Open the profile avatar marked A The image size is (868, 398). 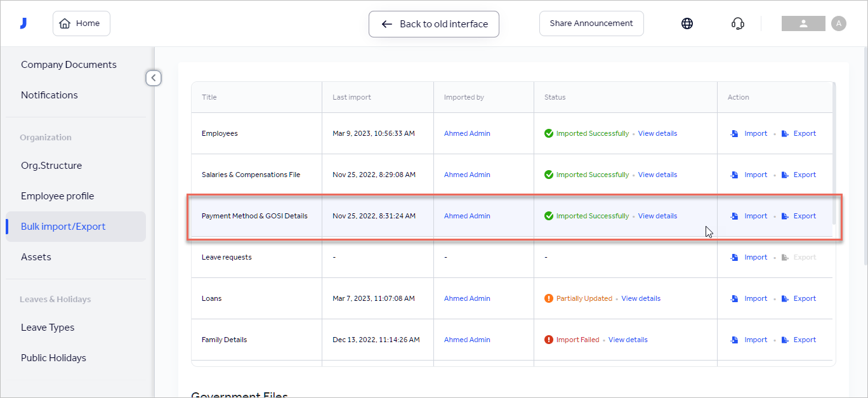click(x=839, y=23)
